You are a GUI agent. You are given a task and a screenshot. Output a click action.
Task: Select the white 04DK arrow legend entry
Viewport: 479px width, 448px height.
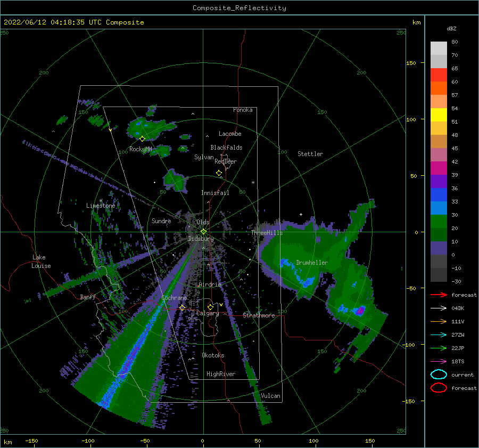point(439,308)
